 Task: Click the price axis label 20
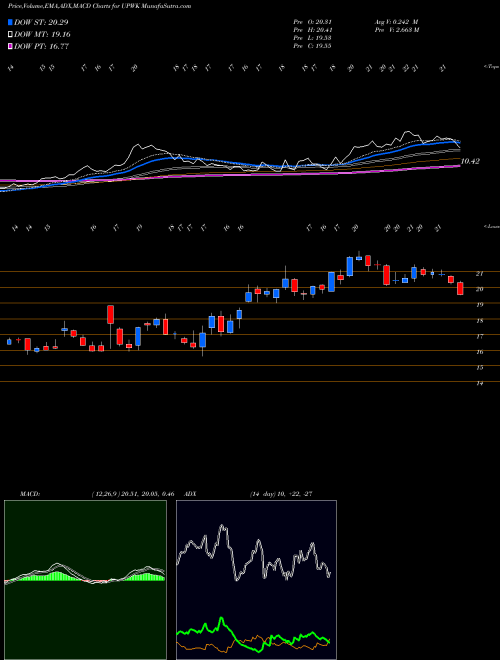point(479,290)
